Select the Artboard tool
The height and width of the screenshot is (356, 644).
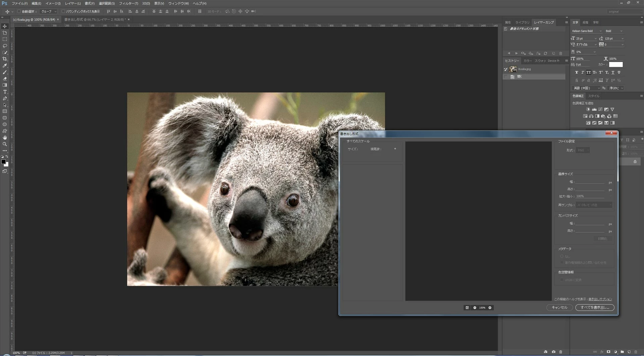5,33
